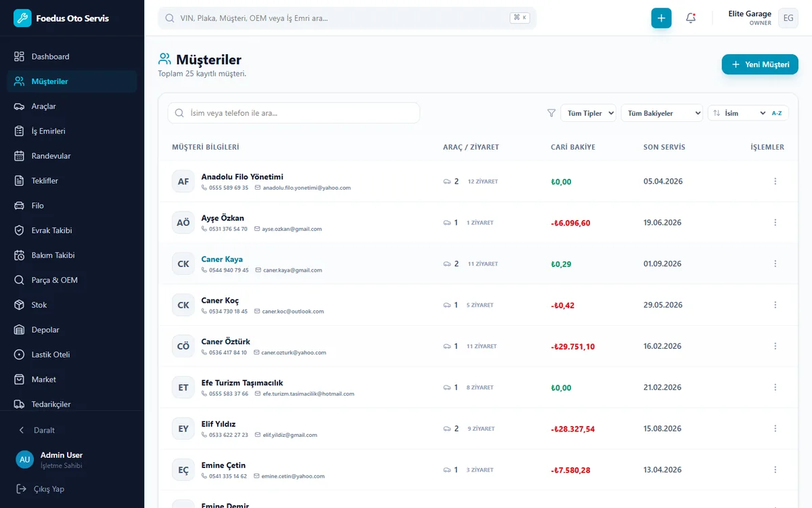Click the name or phone search field
Image resolution: width=812 pixels, height=508 pixels.
pyautogui.click(x=294, y=113)
